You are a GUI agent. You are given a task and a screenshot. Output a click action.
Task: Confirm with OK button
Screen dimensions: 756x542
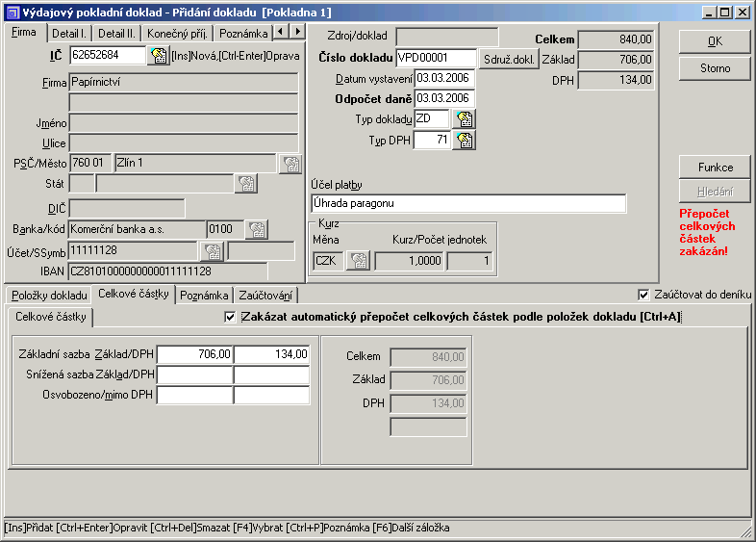[x=715, y=41]
